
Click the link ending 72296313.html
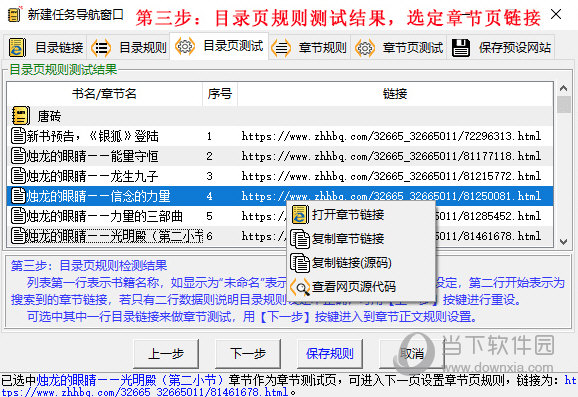(391, 136)
